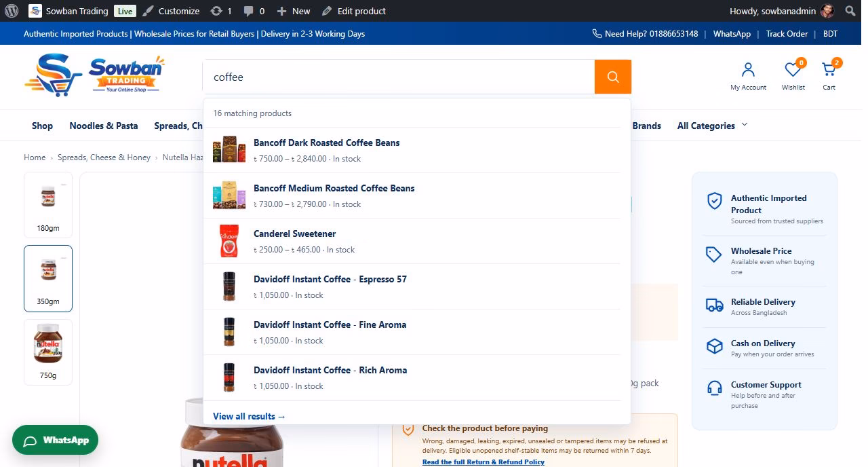Click the Reliable Delivery heading text
This screenshot has width=868, height=467.
click(x=763, y=302)
